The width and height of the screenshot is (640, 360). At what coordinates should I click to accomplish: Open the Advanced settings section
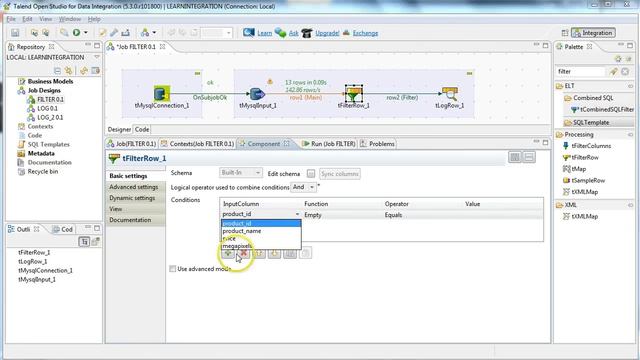click(x=133, y=187)
